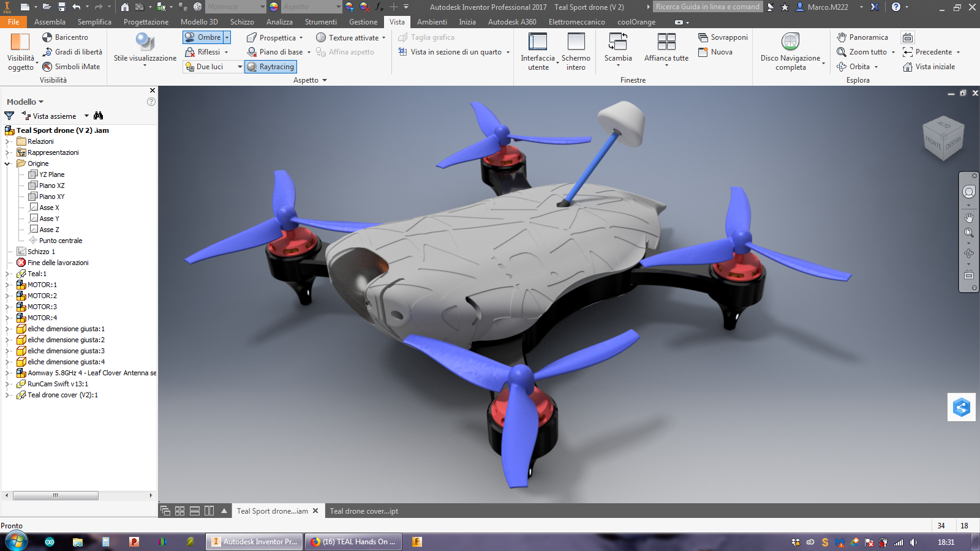
Task: Toggle Simboli iMate visibility
Action: [x=71, y=67]
